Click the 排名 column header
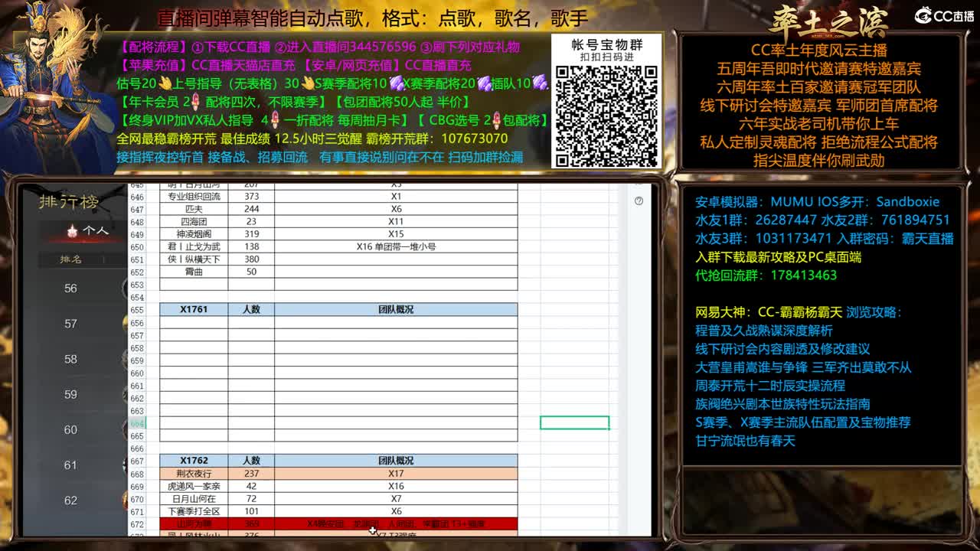 pyautogui.click(x=70, y=259)
